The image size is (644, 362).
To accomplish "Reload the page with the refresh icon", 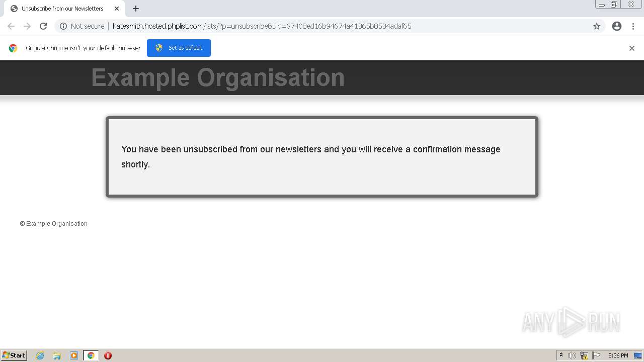I will tap(43, 26).
